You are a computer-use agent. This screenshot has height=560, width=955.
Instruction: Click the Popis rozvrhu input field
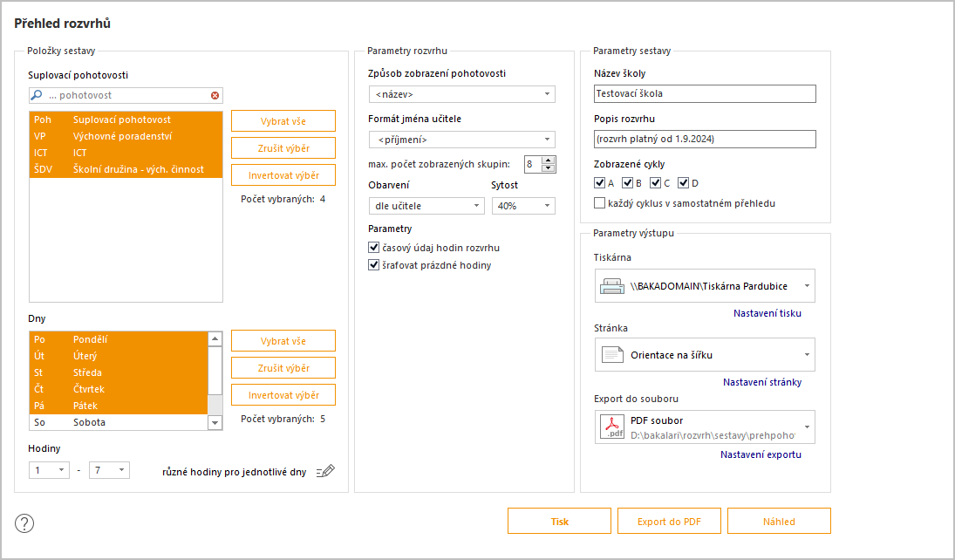(705, 139)
